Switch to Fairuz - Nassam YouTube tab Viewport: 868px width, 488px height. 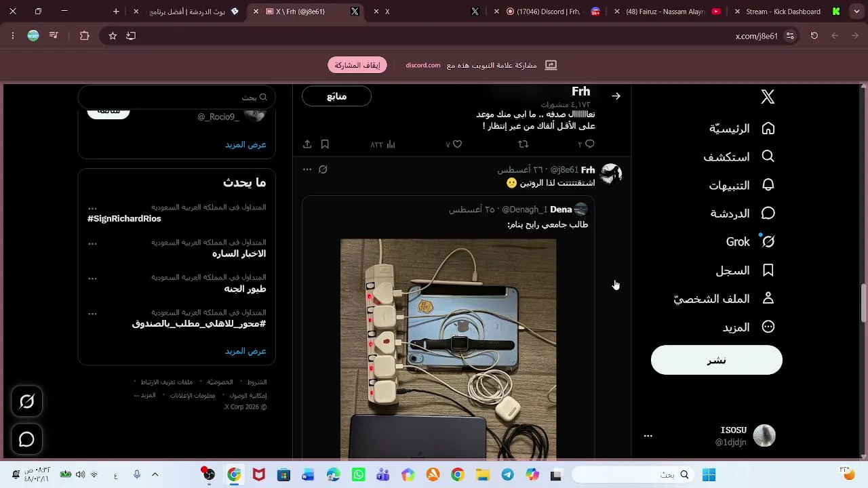coord(667,12)
